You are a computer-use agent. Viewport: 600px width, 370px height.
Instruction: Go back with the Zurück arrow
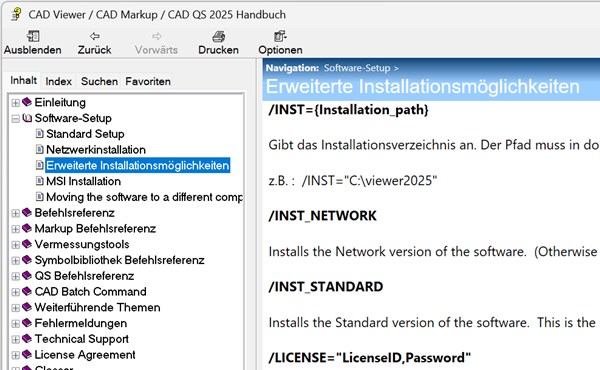pyautogui.click(x=95, y=36)
